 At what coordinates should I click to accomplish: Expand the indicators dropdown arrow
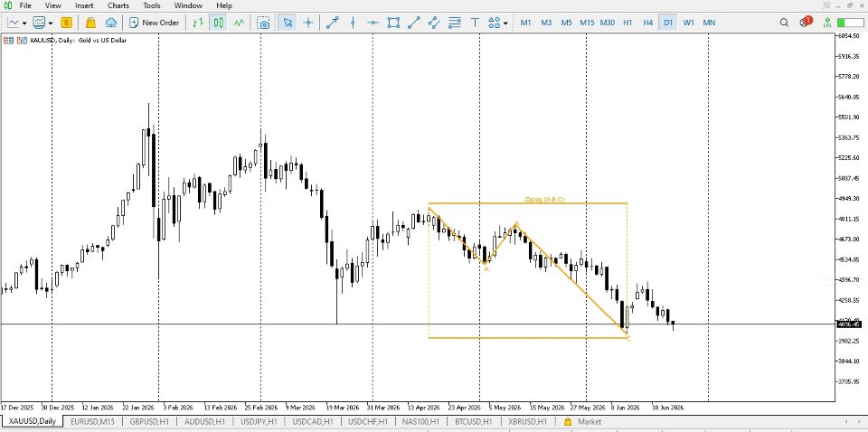(x=51, y=23)
